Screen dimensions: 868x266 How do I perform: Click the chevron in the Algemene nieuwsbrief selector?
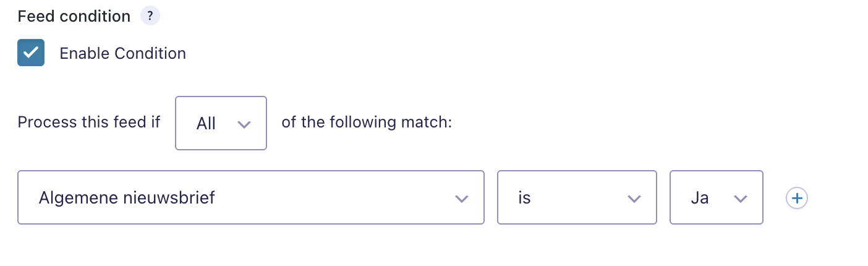tap(461, 199)
